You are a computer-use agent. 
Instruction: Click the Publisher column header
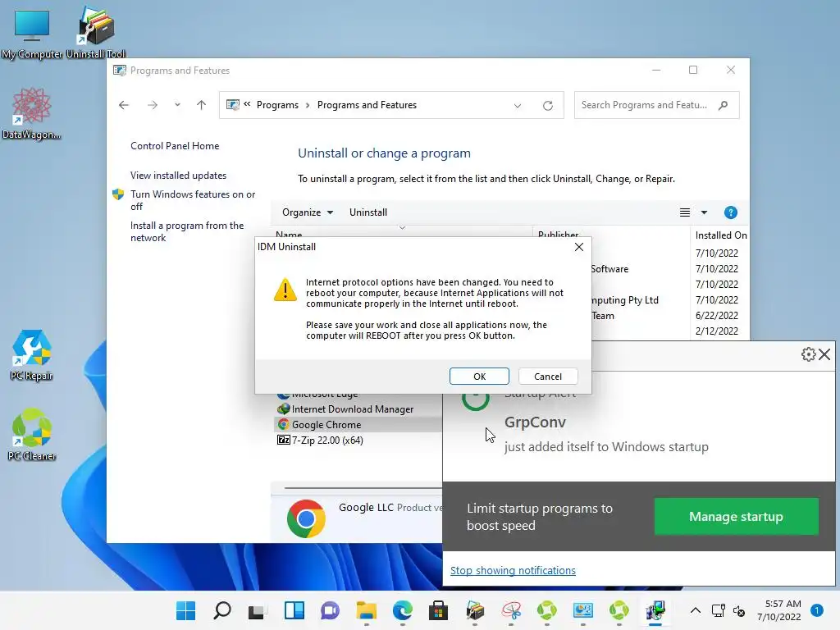558,234
